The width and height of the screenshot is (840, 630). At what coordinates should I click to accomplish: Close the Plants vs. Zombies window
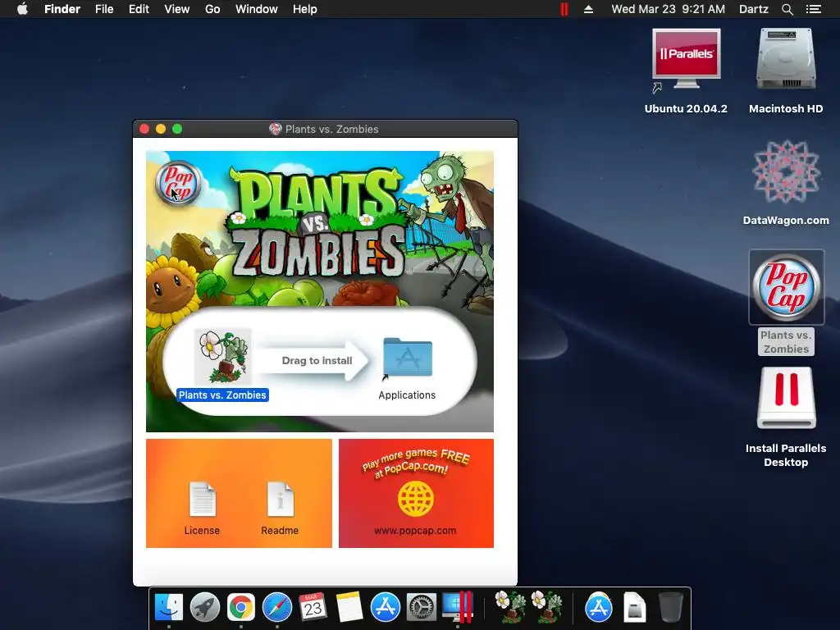coord(144,129)
